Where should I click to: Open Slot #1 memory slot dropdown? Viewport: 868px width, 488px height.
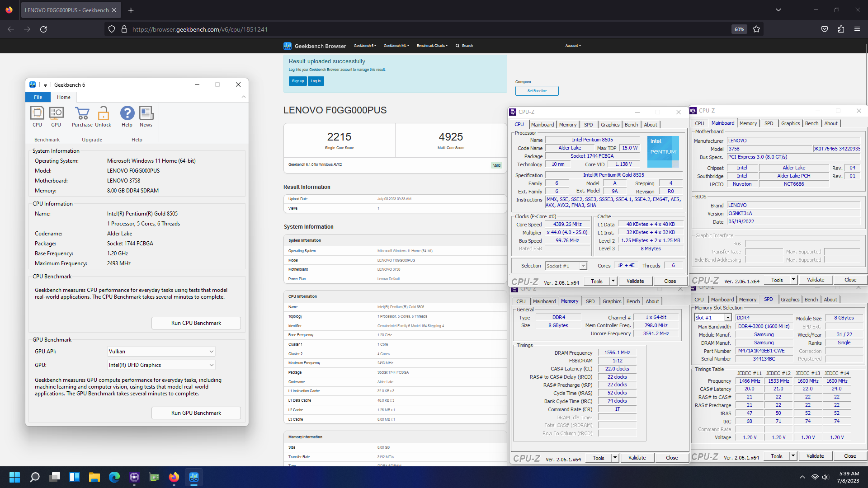point(713,318)
